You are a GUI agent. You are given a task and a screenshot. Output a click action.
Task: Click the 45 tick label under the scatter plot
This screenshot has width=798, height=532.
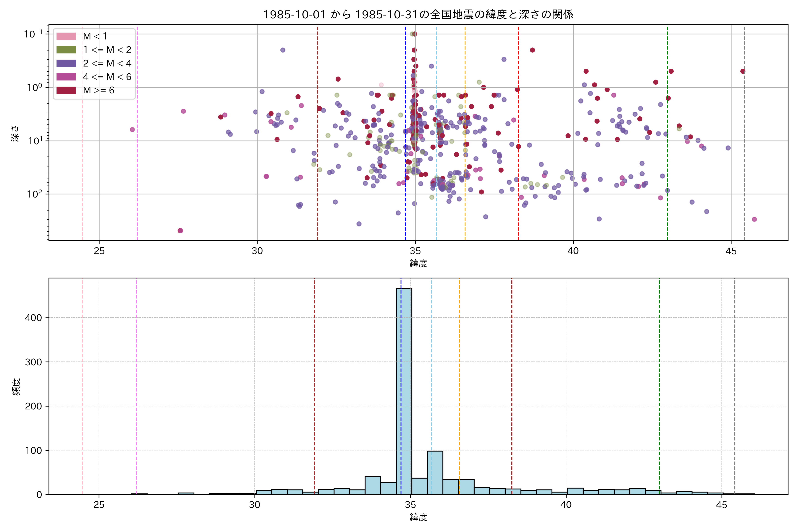[x=731, y=251]
